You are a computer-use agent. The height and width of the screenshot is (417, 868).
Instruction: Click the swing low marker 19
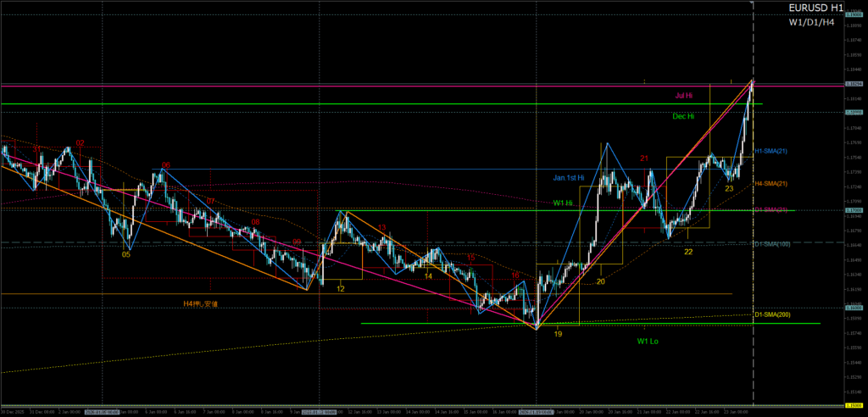pyautogui.click(x=558, y=334)
